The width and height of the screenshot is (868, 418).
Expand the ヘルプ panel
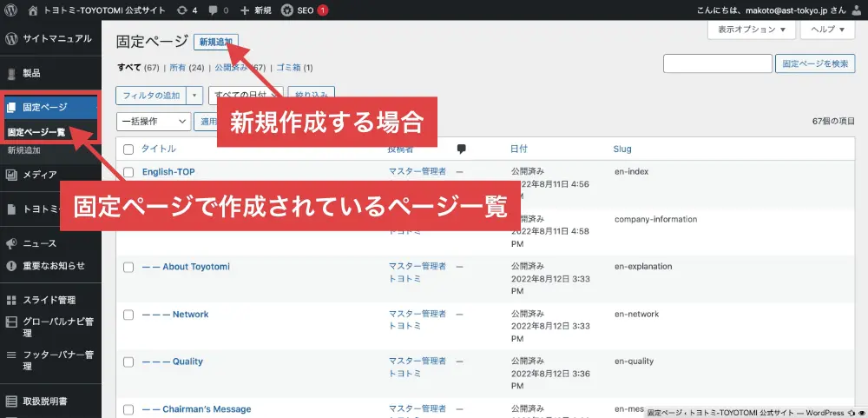click(x=827, y=30)
